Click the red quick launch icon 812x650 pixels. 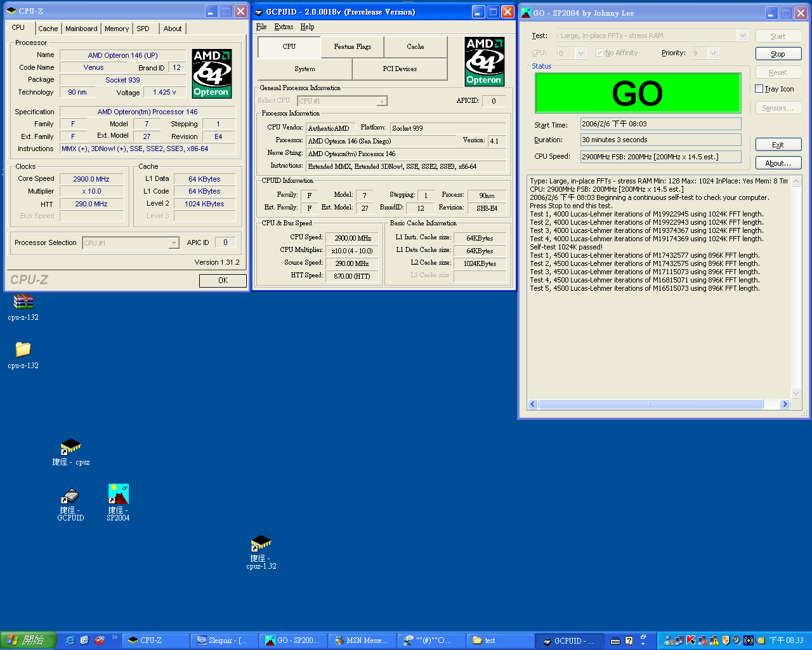100,640
